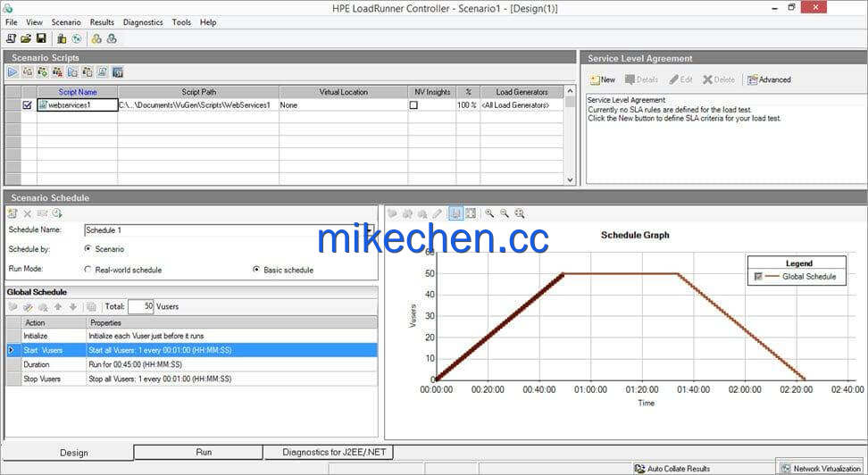Click the gray linked-rings icon in main toolbar
Screen dimensions: 868x475
(112, 38)
